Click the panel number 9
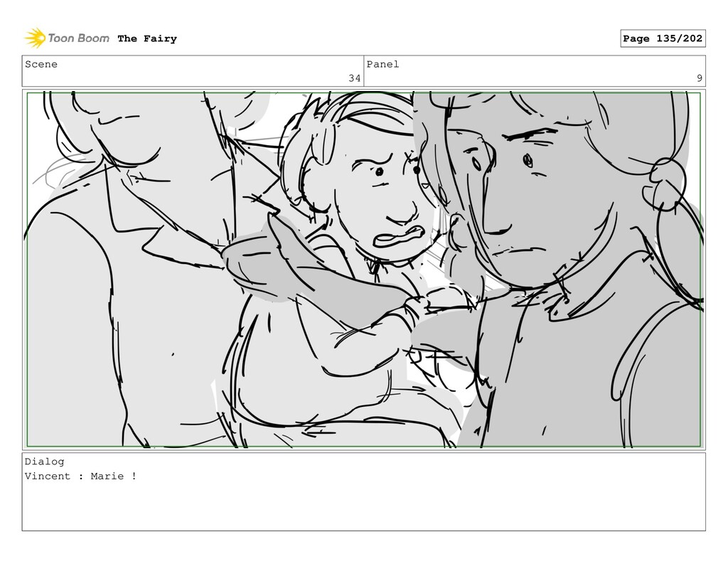The image size is (728, 564). click(700, 78)
